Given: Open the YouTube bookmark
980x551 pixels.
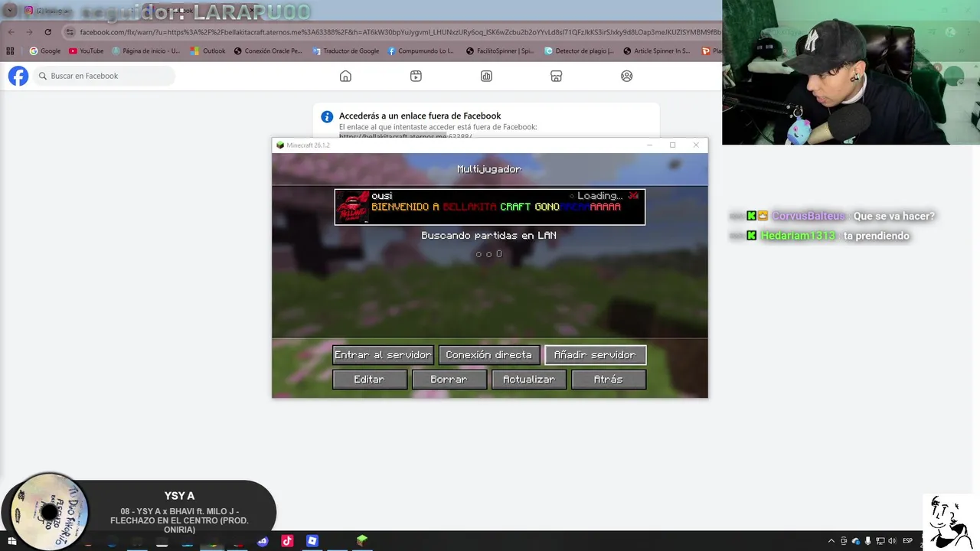Looking at the screenshot, I should [x=87, y=51].
